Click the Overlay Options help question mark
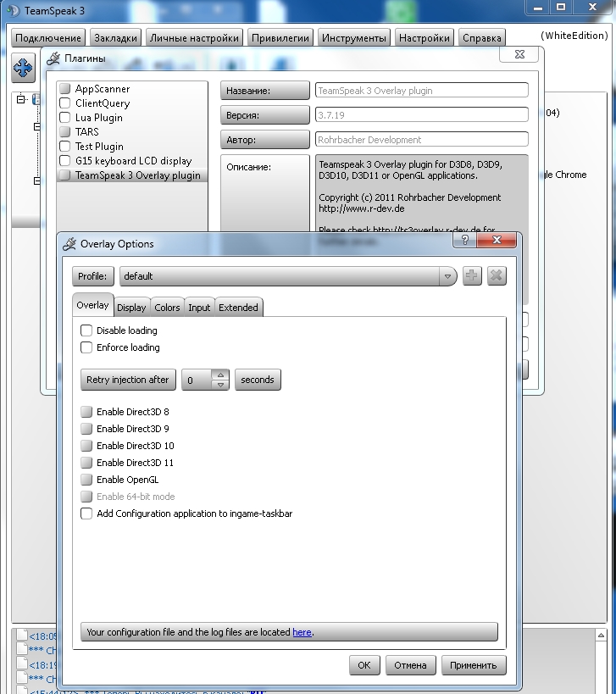616x694 pixels. pos(465,241)
